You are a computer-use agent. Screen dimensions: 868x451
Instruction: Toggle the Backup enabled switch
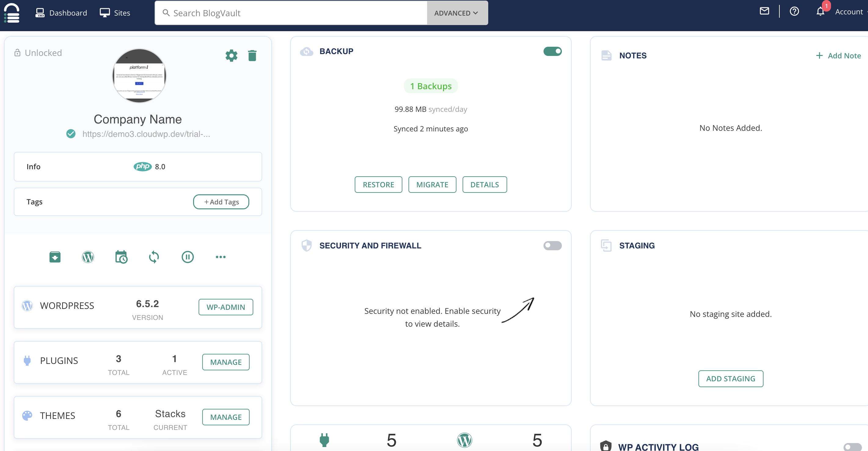(x=553, y=52)
